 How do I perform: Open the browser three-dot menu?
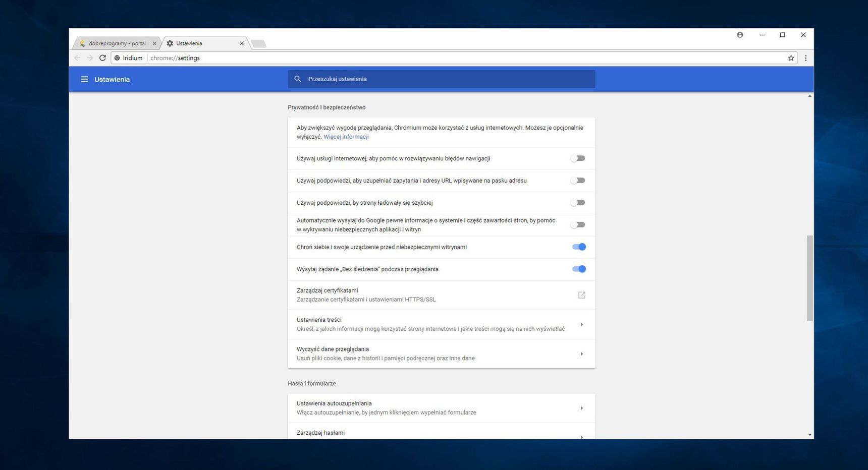(x=805, y=58)
